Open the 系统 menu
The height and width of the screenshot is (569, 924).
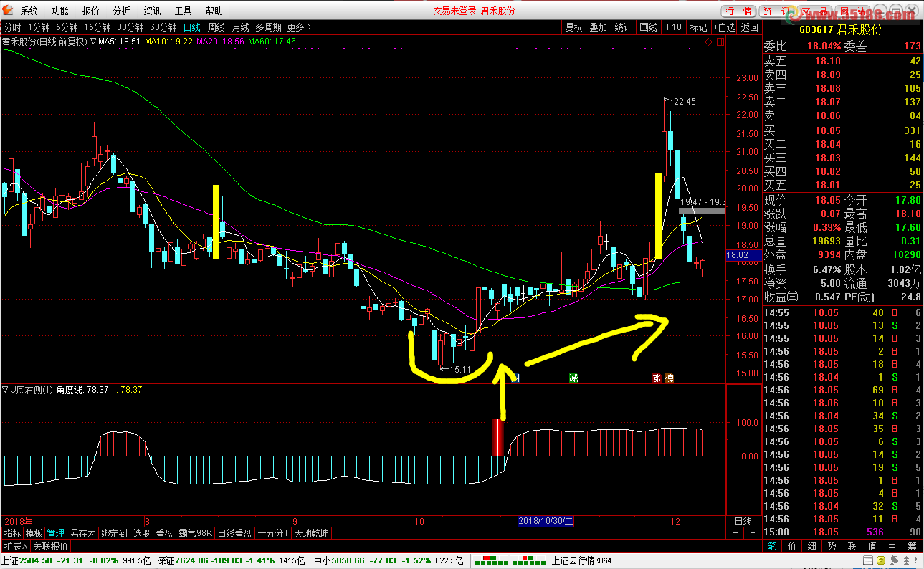tap(29, 11)
